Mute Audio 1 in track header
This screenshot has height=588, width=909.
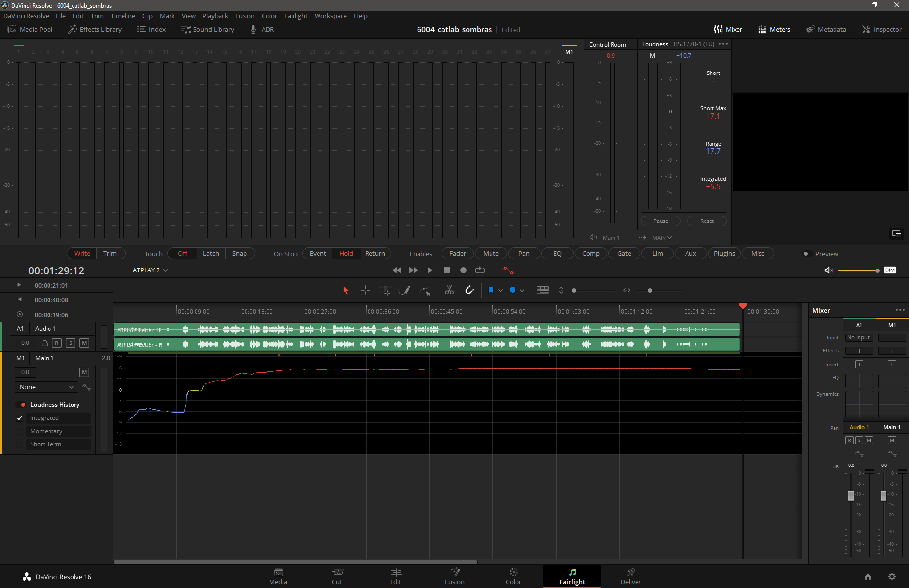(84, 343)
